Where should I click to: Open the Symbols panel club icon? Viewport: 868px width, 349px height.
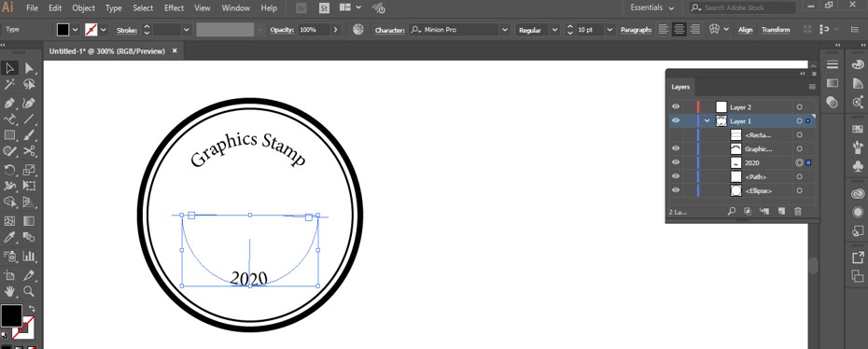click(x=858, y=166)
